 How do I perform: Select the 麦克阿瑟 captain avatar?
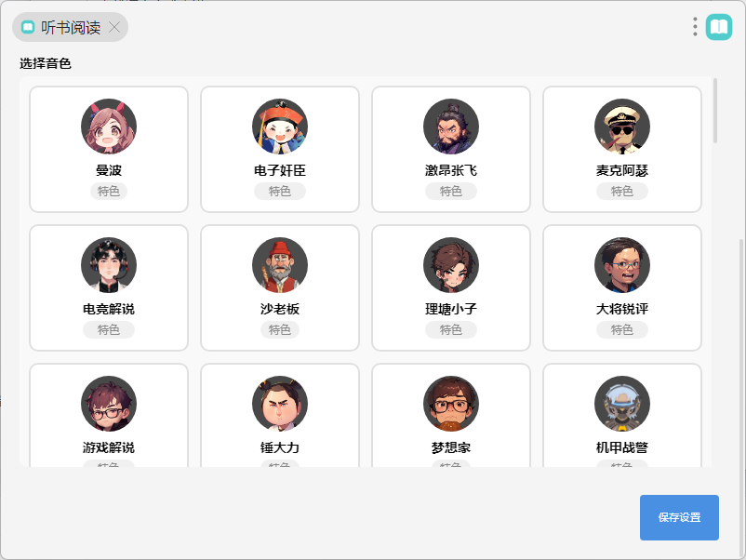(x=622, y=127)
